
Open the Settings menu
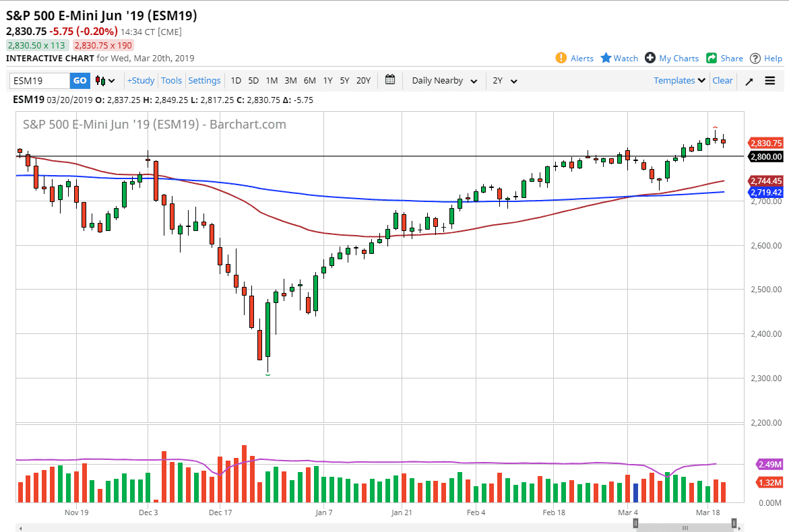tap(204, 80)
